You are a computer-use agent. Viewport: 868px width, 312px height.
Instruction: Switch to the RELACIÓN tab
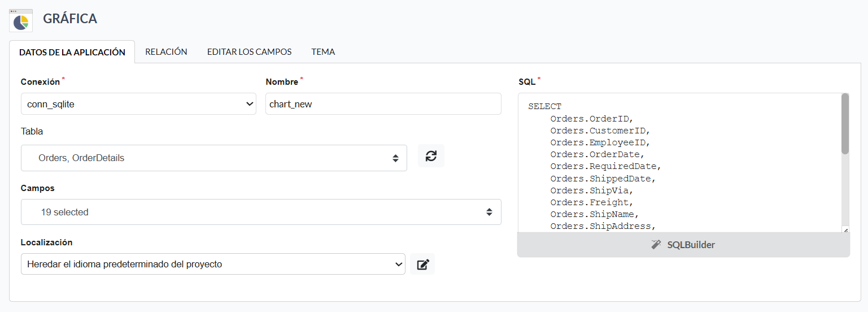point(166,51)
